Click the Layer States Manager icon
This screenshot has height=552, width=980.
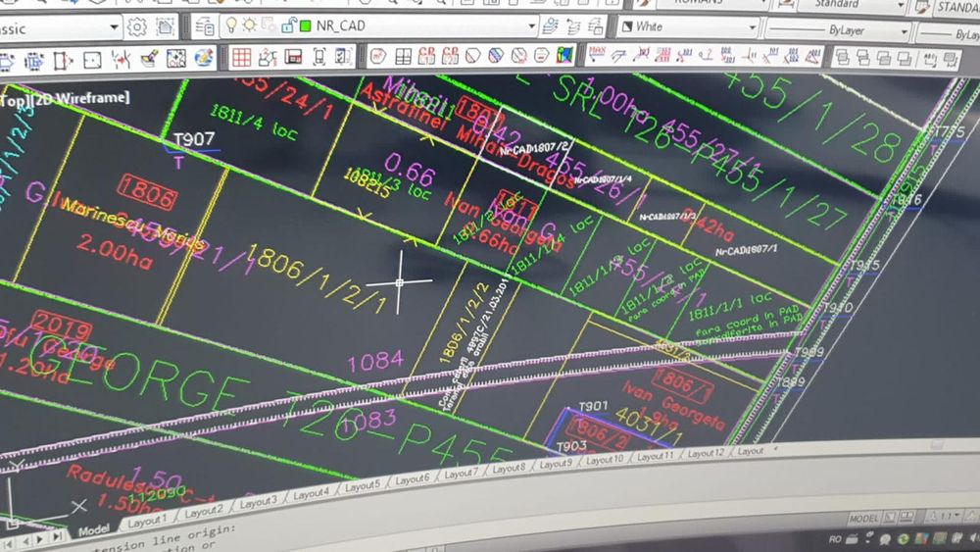pyautogui.click(x=596, y=26)
